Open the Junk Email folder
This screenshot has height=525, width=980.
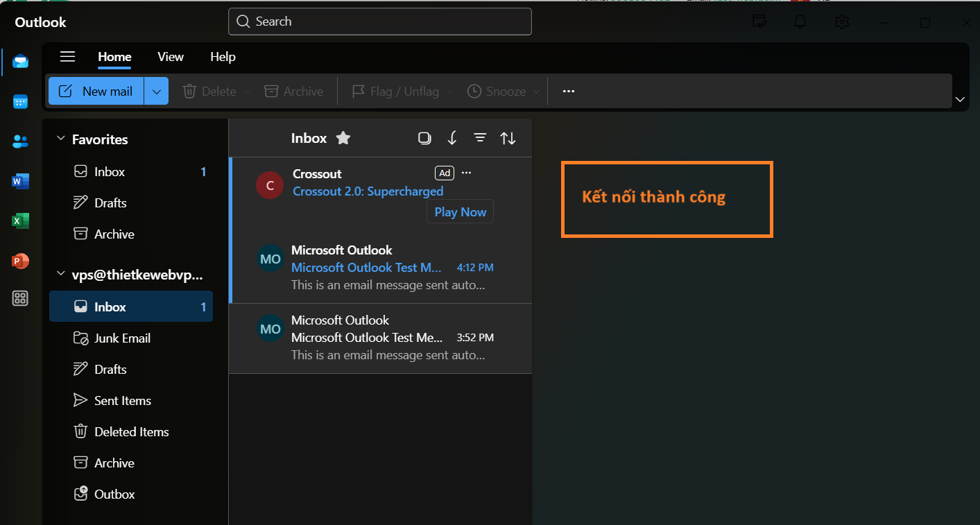(131, 338)
